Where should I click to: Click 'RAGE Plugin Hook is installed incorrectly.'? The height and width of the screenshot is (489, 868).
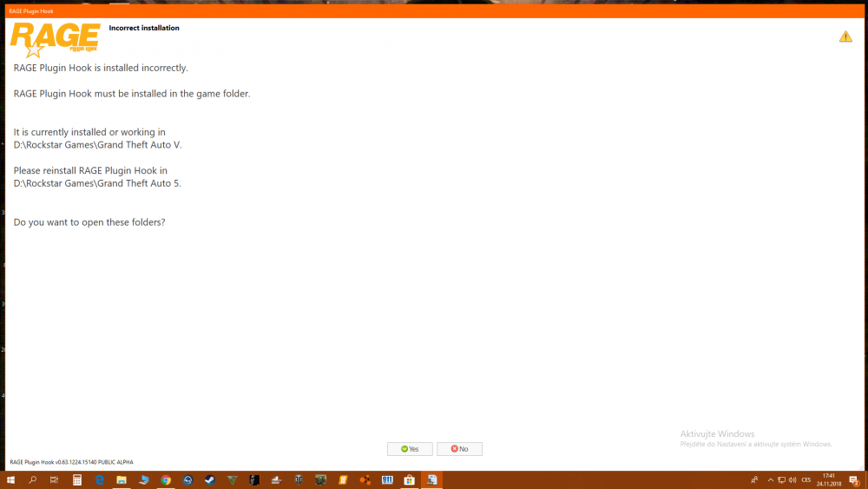click(x=101, y=68)
